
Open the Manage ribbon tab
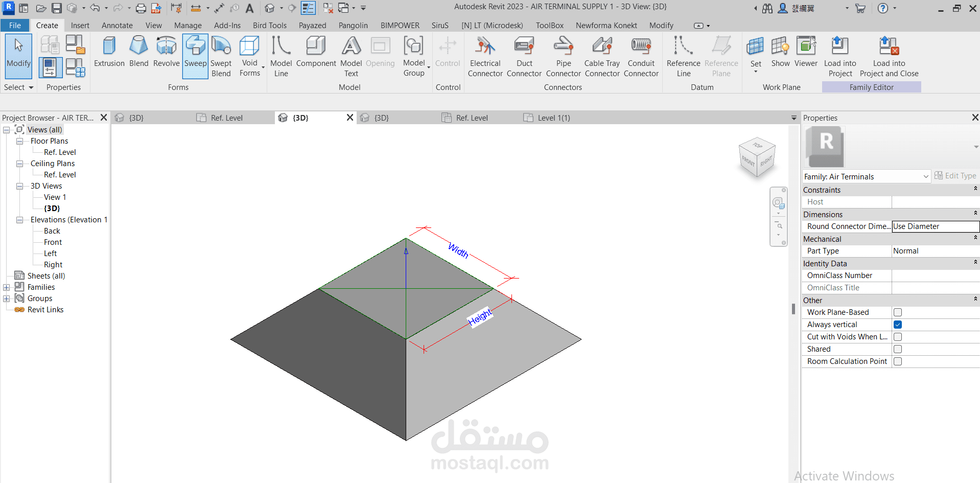188,25
